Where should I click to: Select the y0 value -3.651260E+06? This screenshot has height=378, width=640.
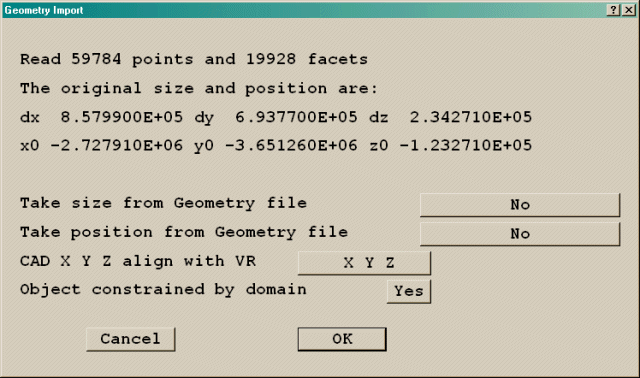291,146
